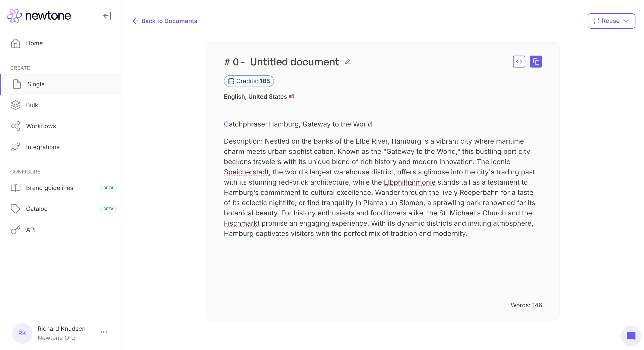644x350 pixels.
Task: Collapse the sidebar with arrow icon
Action: pyautogui.click(x=107, y=16)
